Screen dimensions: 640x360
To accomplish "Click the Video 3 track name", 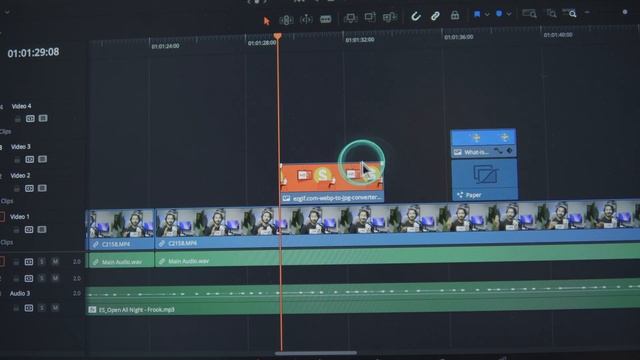I will pyautogui.click(x=21, y=147).
